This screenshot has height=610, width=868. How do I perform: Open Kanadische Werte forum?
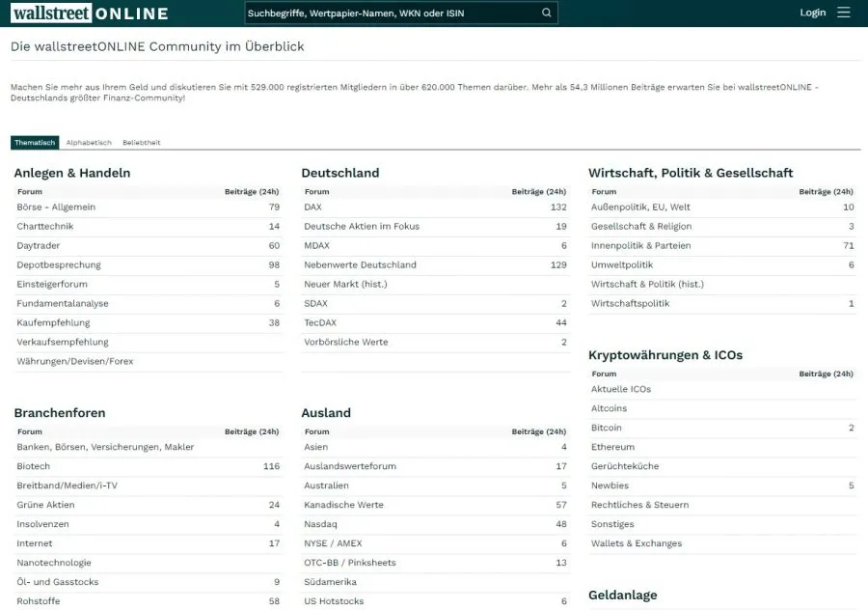(343, 506)
